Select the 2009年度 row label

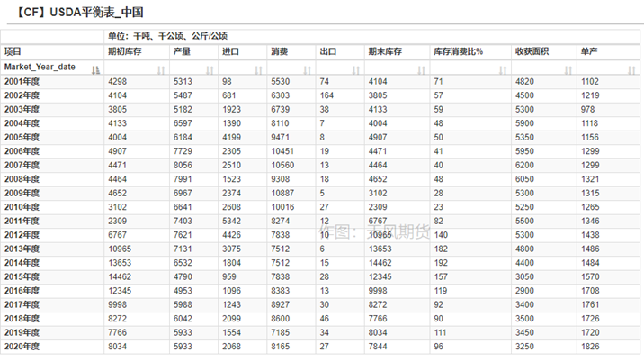tap(22, 194)
